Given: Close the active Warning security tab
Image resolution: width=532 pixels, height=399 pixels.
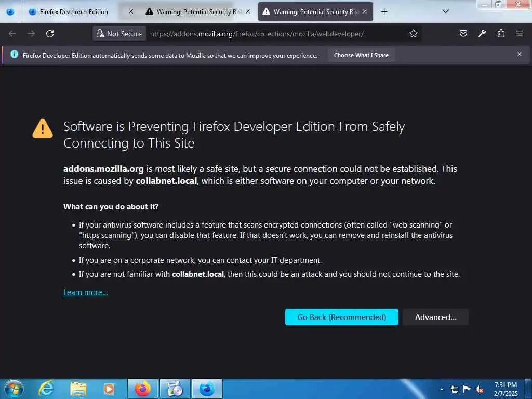Looking at the screenshot, I should [x=364, y=11].
